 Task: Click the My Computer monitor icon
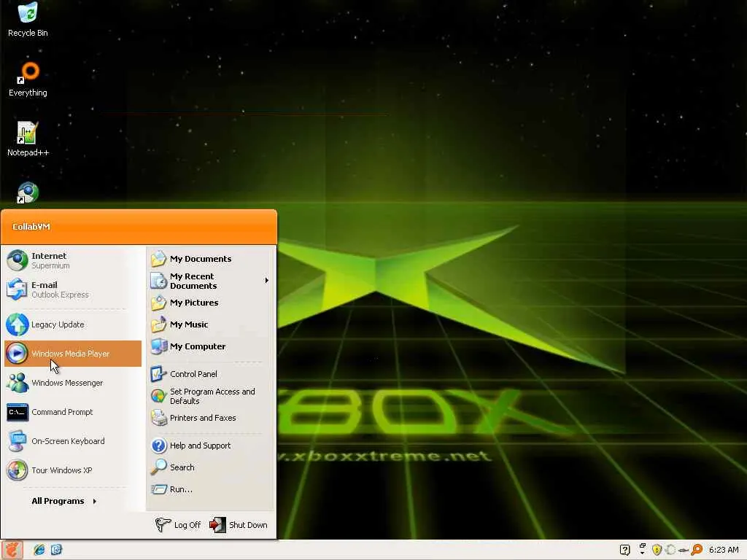[x=158, y=346]
